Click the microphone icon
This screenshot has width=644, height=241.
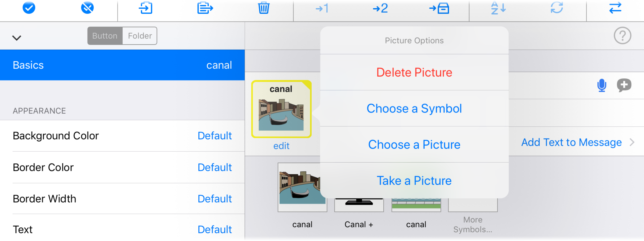(601, 85)
